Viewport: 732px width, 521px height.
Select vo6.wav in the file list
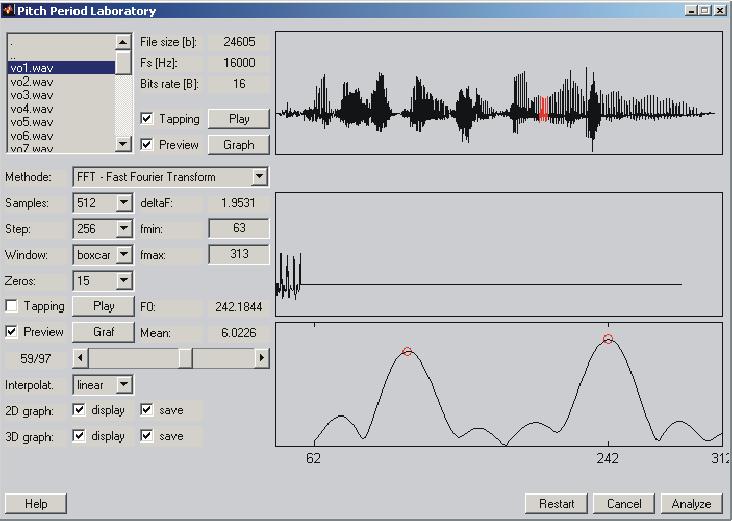point(61,136)
